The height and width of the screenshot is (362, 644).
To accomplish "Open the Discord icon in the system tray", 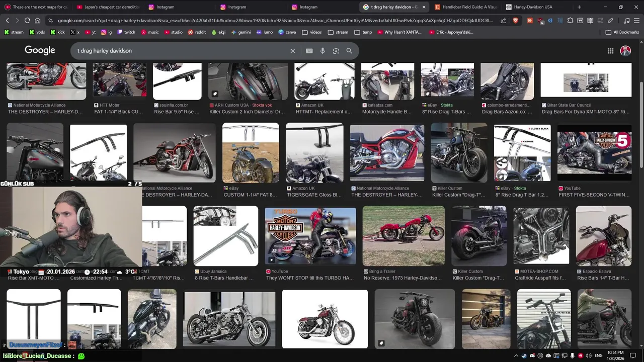I will coord(532,356).
